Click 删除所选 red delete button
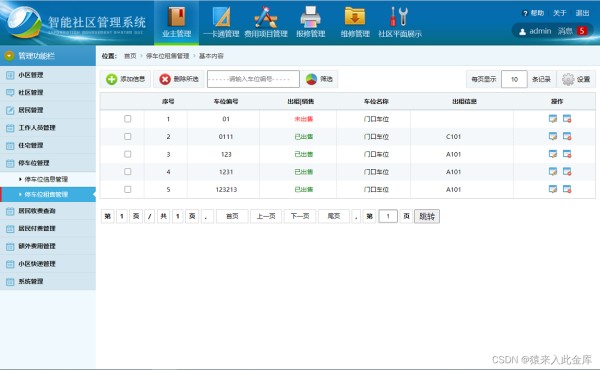The height and width of the screenshot is (370, 600). pos(179,79)
